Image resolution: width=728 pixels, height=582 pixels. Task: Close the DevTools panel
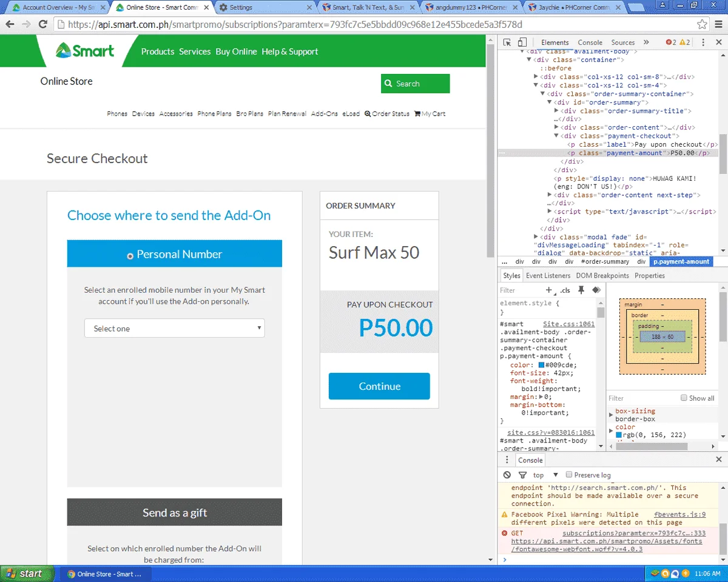[x=719, y=42]
